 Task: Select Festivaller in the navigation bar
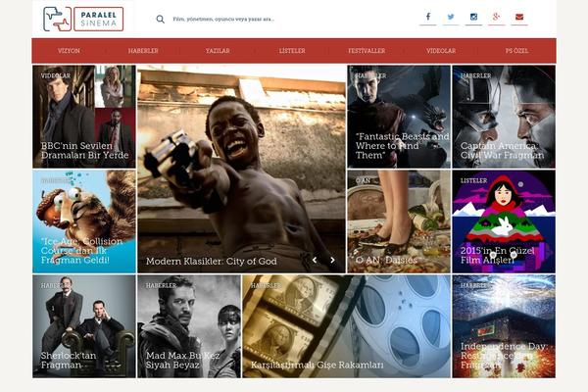point(367,51)
